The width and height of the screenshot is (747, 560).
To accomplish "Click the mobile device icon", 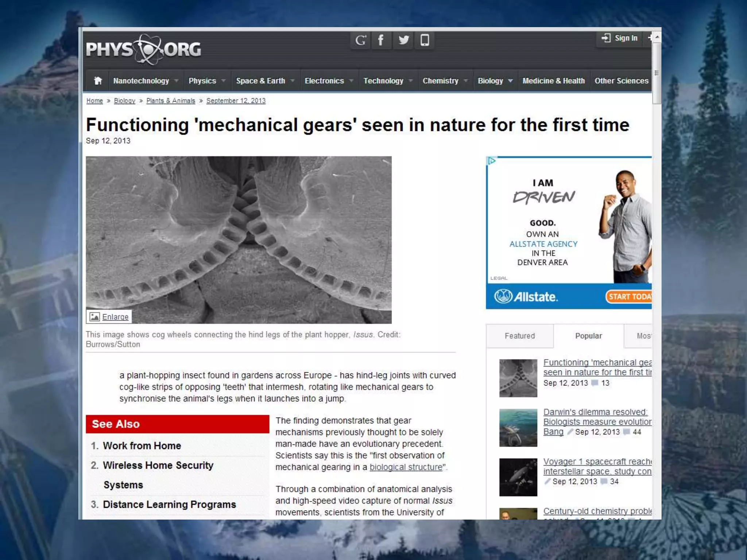I will tap(425, 40).
